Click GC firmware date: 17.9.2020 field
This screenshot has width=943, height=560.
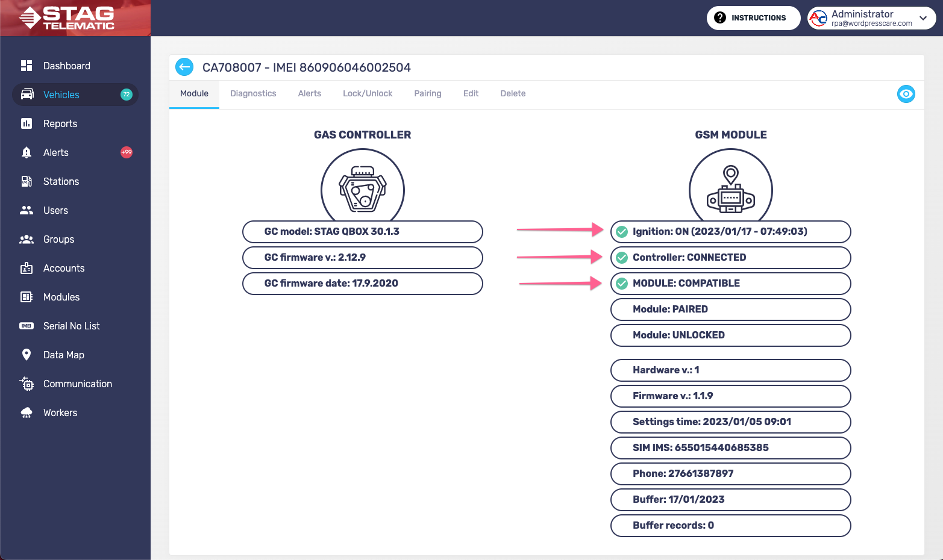coord(363,284)
